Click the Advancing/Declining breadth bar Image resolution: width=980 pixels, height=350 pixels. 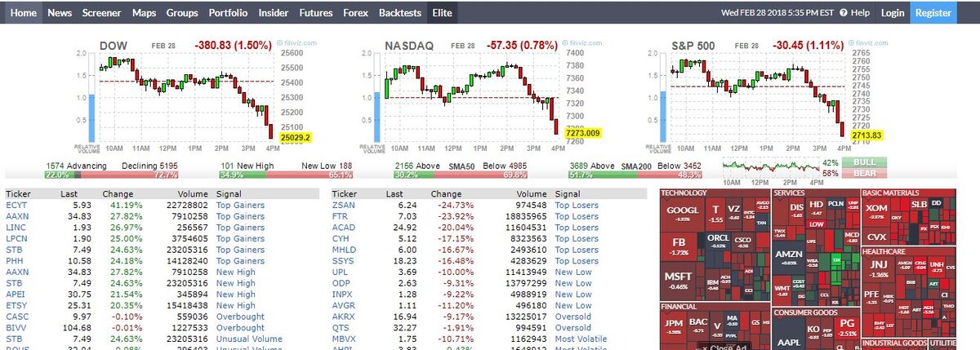112,175
